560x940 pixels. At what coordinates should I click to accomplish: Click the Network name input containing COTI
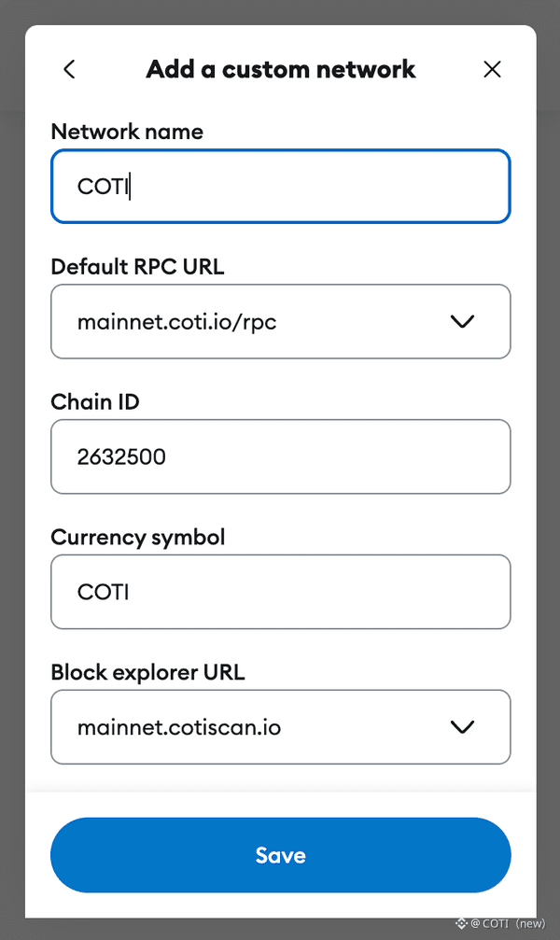[x=280, y=187]
